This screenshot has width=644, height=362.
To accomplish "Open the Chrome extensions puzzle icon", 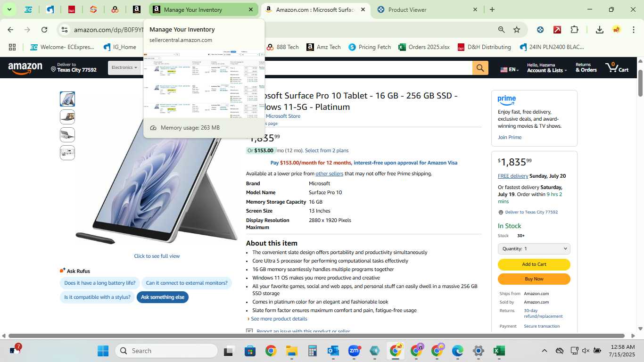I will pos(574,30).
